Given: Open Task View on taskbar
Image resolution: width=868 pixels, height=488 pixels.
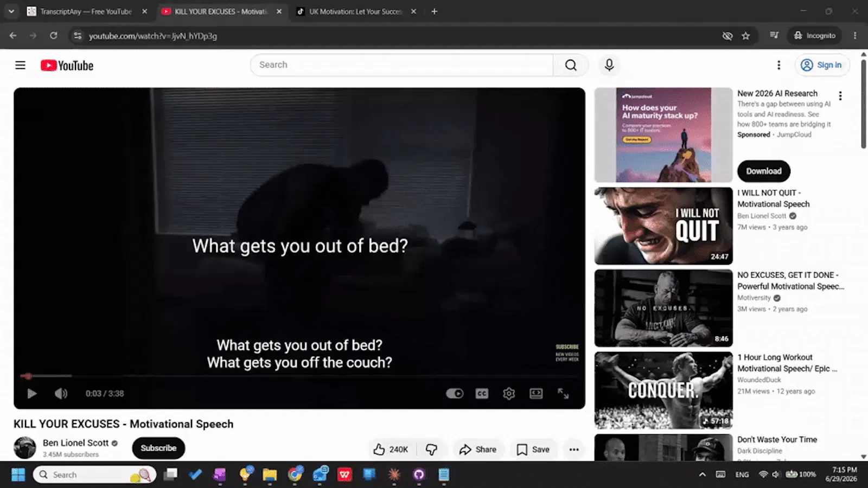Looking at the screenshot, I should [x=171, y=475].
